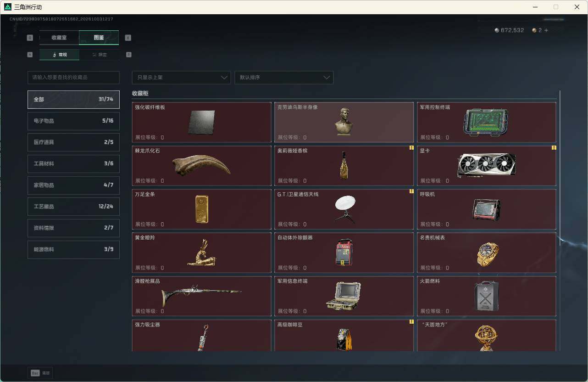Click the 强力吸尘器 vacuum cleaner icon

click(x=203, y=338)
